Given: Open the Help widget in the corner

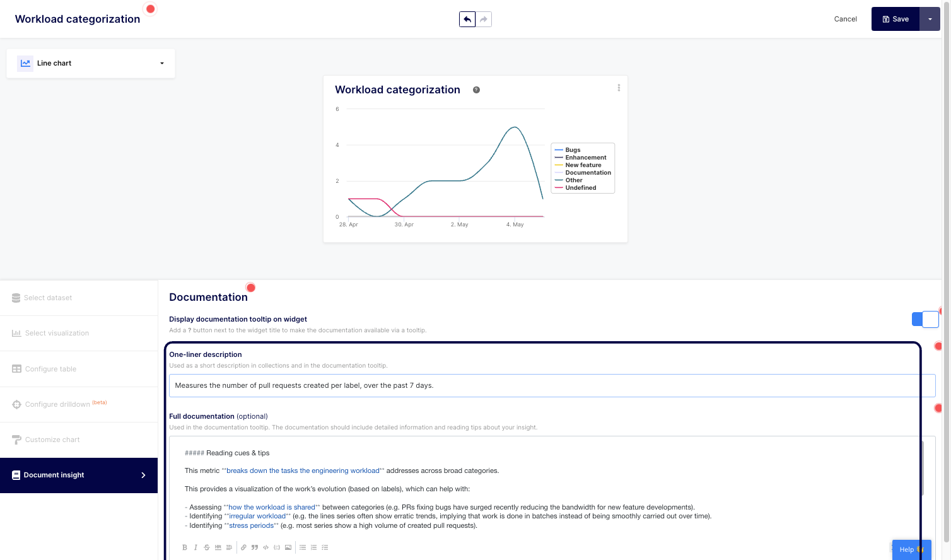Looking at the screenshot, I should tap(911, 549).
